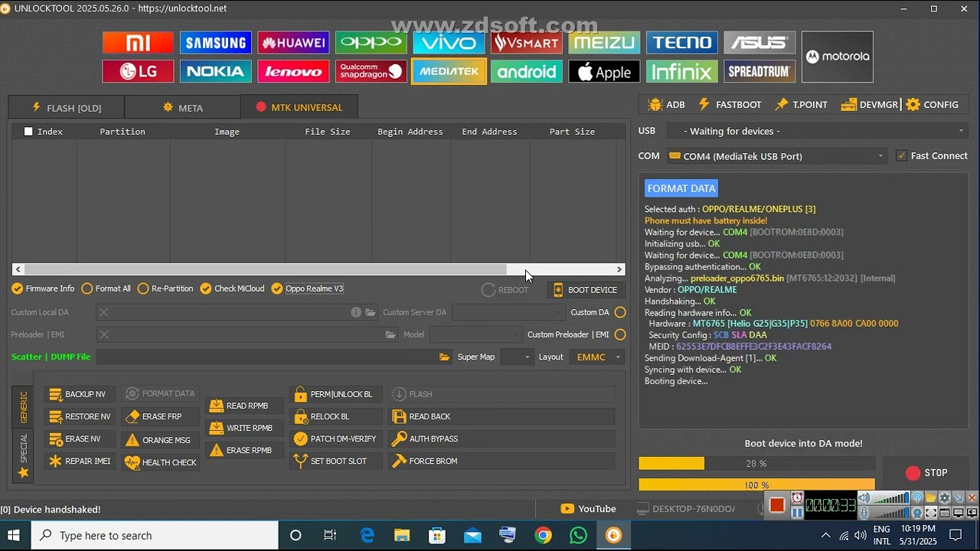Turn on Custom Preloader EMI toggle

620,334
